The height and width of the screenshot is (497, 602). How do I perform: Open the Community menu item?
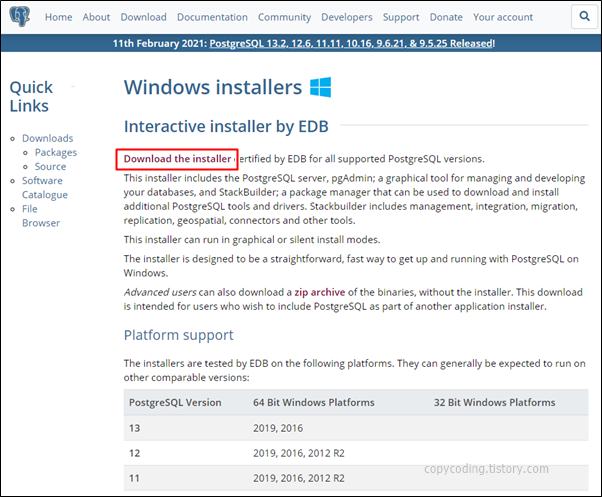[x=284, y=17]
